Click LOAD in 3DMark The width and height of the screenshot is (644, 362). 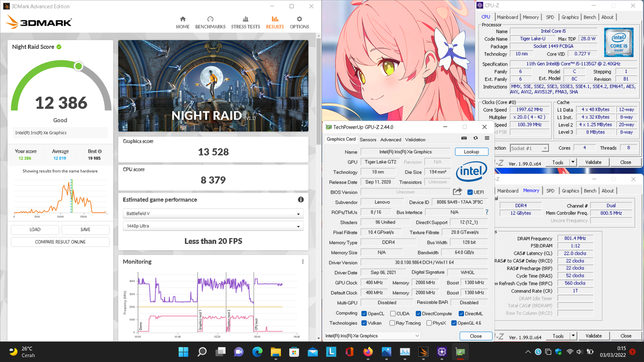[35, 230]
